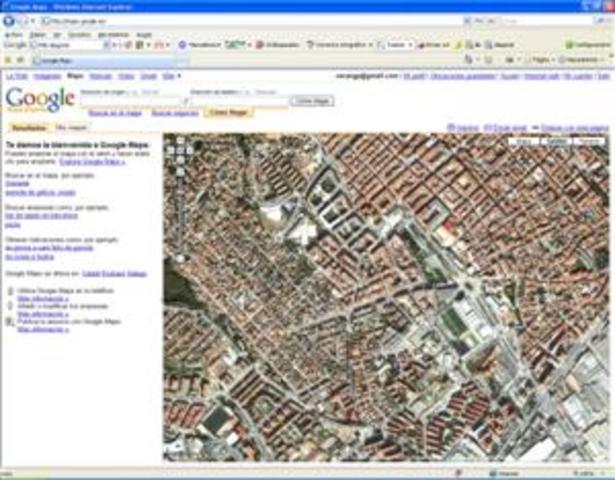Open Marcadores in the Google Toolbar
Viewport: 615px width, 480px height.
click(200, 45)
